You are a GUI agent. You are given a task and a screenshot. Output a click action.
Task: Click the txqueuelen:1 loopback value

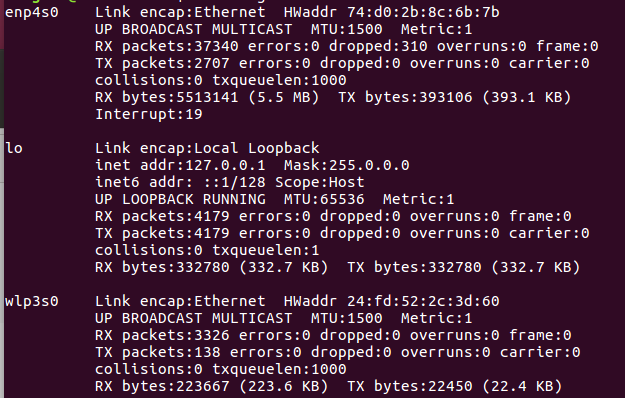[266, 250]
